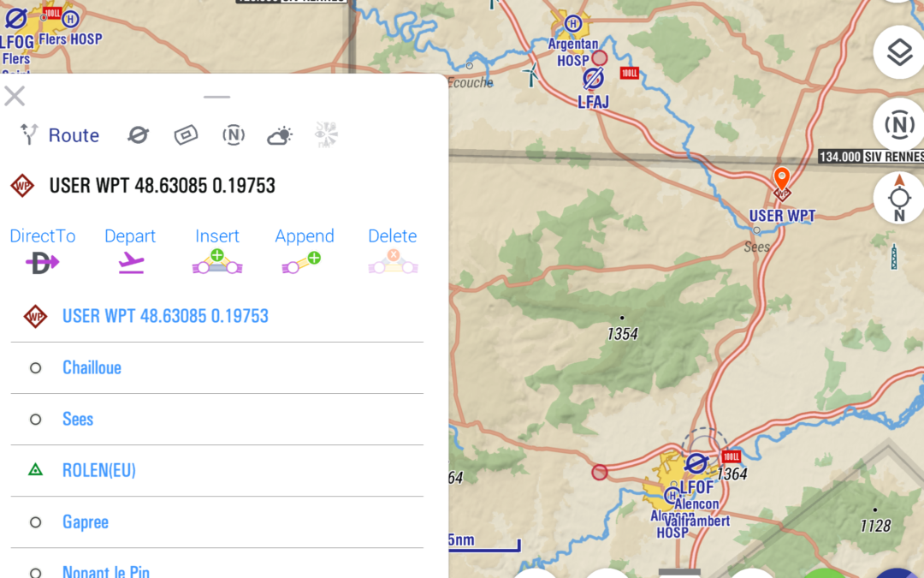Image resolution: width=924 pixels, height=578 pixels.
Task: Close the waypoint info panel
Action: 15,96
